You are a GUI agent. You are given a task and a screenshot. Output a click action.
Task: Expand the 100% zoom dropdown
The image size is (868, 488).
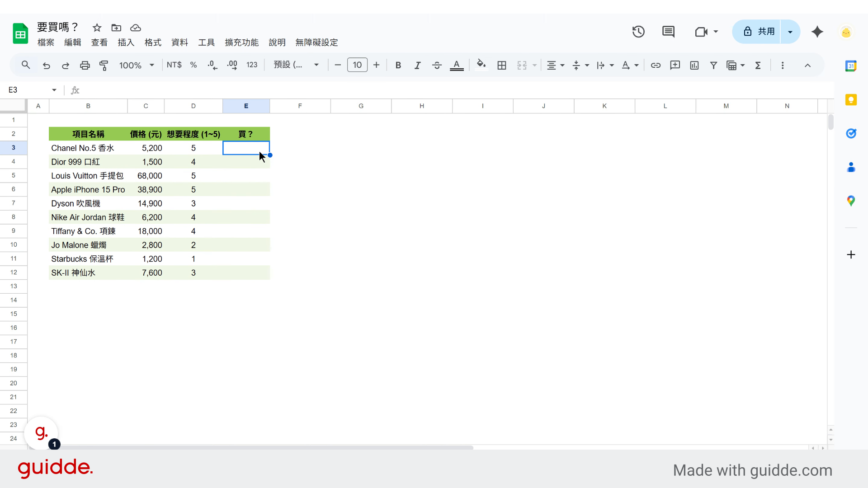(137, 65)
